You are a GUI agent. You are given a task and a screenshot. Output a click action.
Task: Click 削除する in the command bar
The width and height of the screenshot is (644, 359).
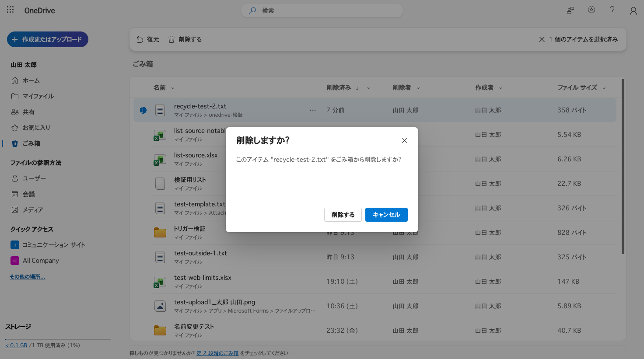[185, 39]
